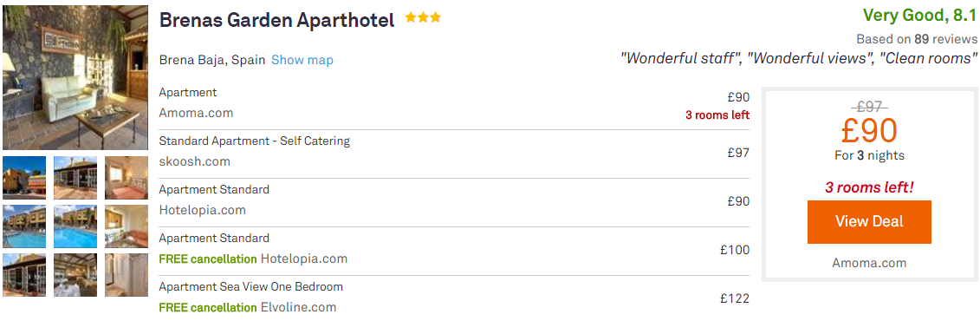Open the large lobby photo with sofa
Image resolution: width=980 pixels, height=321 pixels.
click(75, 77)
